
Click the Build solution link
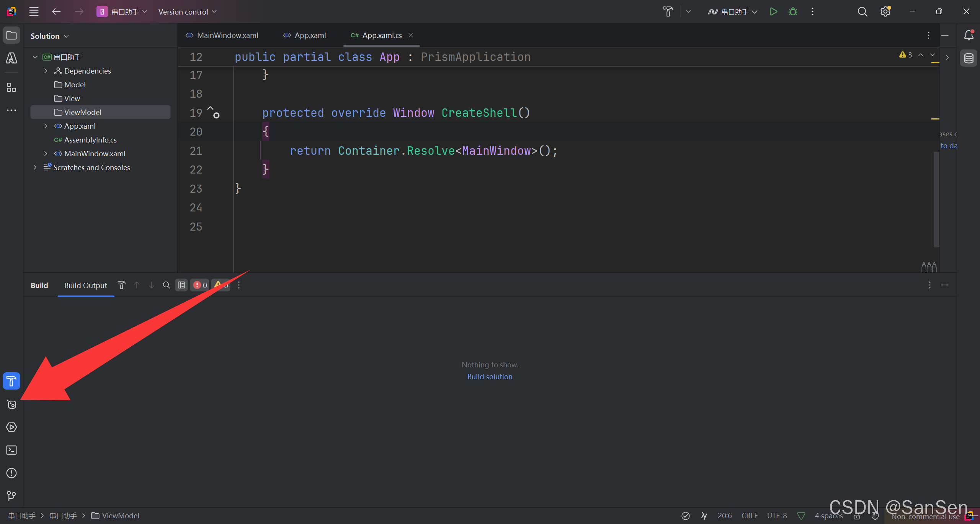[490, 377]
